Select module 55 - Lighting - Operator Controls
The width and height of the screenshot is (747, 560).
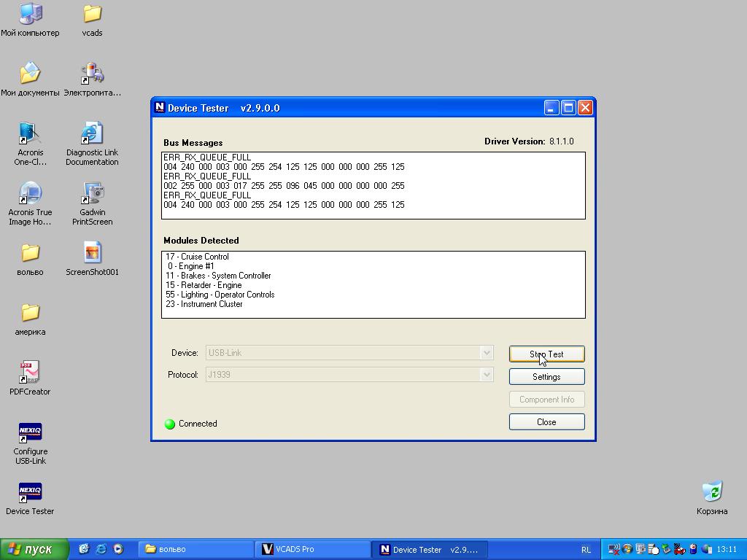[220, 295]
